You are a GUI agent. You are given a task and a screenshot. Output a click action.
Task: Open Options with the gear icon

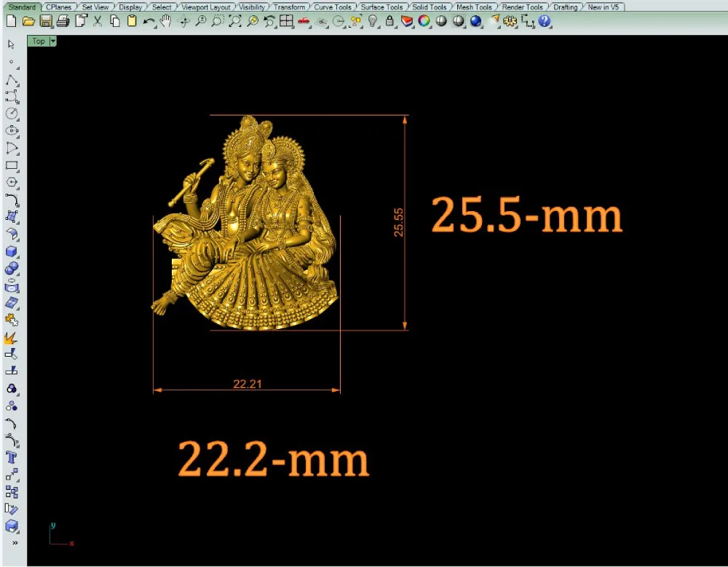[x=510, y=21]
